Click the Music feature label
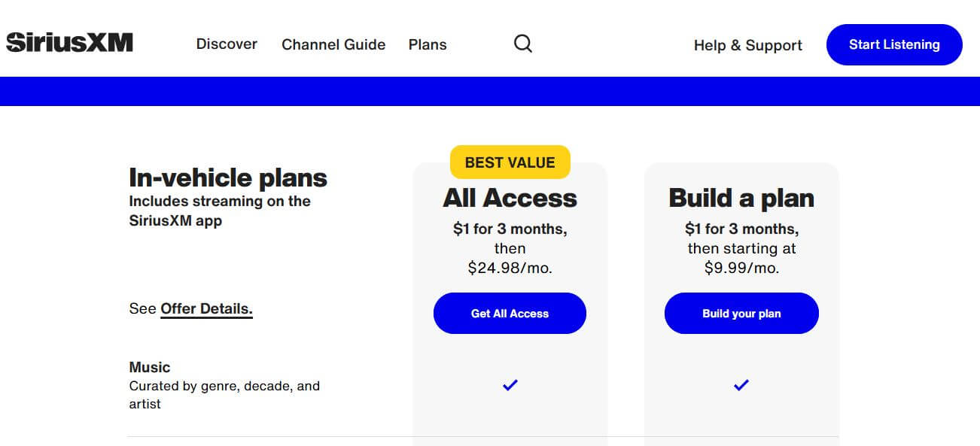Screen dimensions: 980x446 (149, 367)
